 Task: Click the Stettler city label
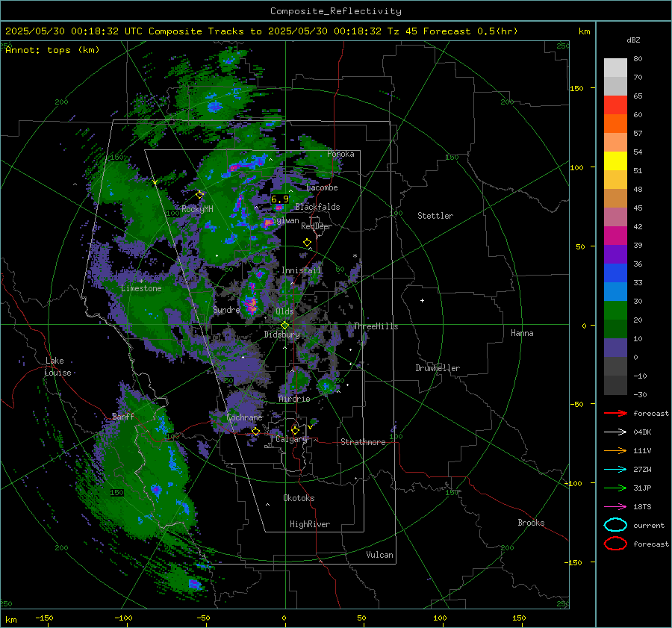435,216
